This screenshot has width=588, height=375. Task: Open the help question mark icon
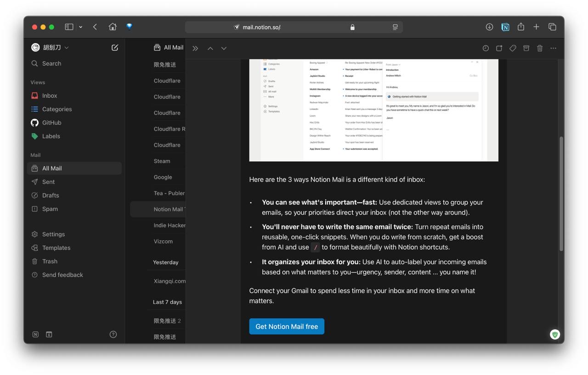[113, 335]
